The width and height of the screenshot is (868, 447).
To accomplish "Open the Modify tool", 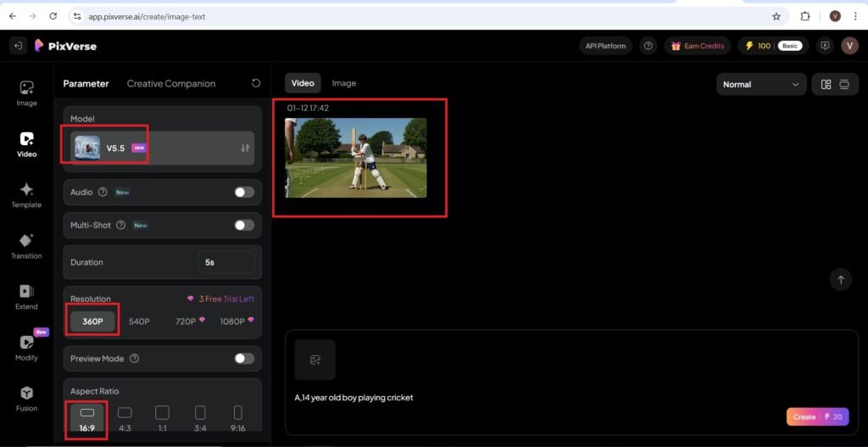I will pyautogui.click(x=26, y=348).
